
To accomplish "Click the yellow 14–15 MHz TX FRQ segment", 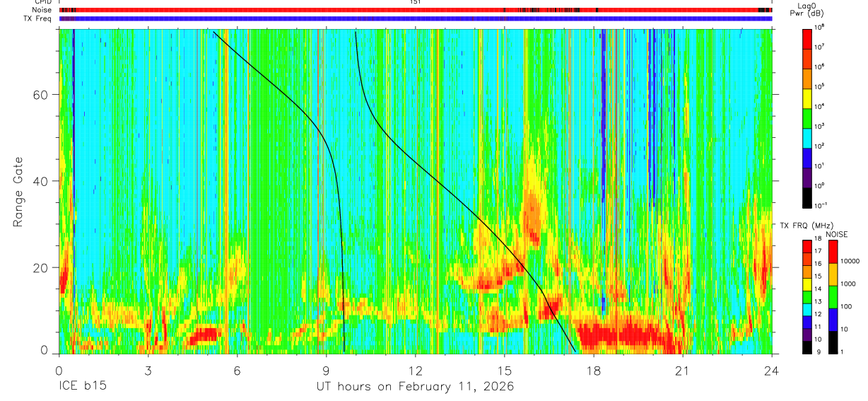I will [807, 284].
